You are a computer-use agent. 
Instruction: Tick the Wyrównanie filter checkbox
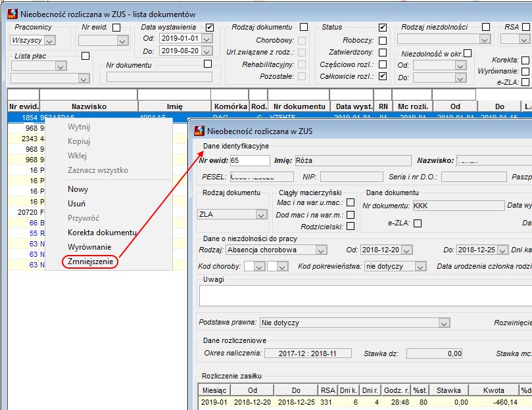point(525,71)
